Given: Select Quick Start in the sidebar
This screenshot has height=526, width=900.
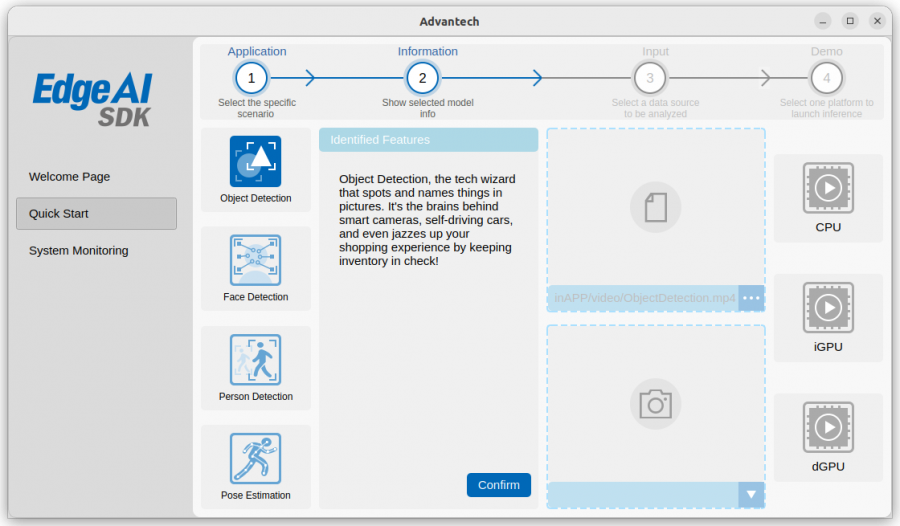Looking at the screenshot, I should click(96, 214).
